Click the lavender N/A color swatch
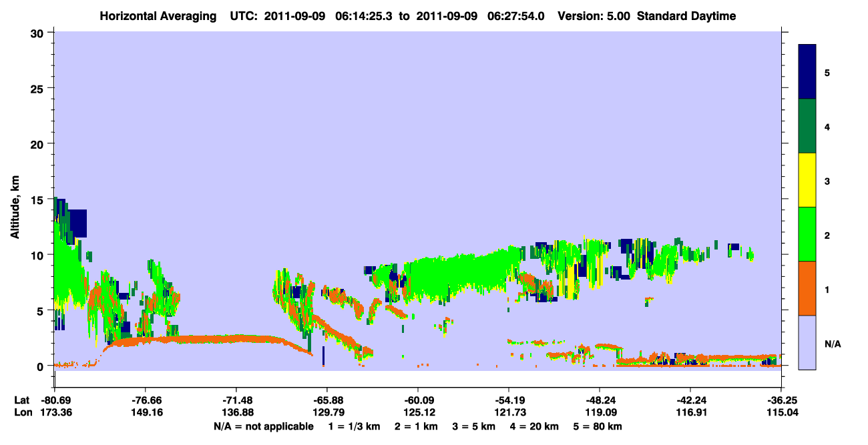The height and width of the screenshot is (445, 868). point(807,342)
